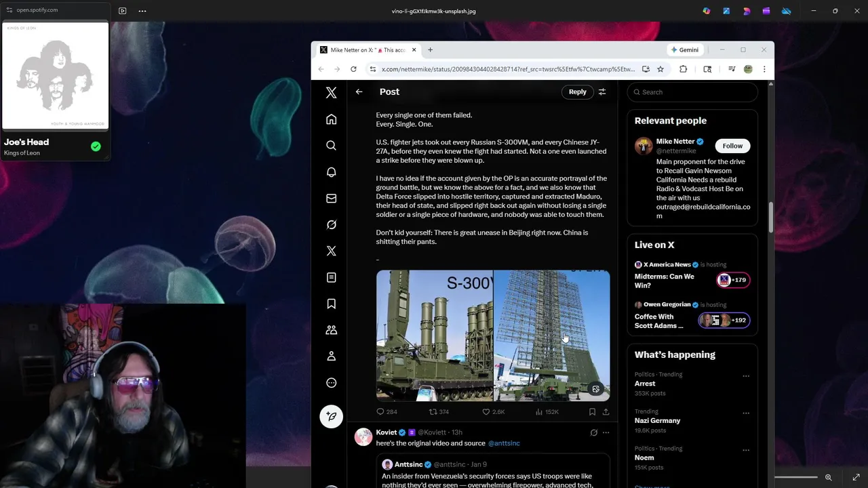The width and height of the screenshot is (868, 488).
Task: Click the X logo at top of sidebar
Action: (x=331, y=93)
